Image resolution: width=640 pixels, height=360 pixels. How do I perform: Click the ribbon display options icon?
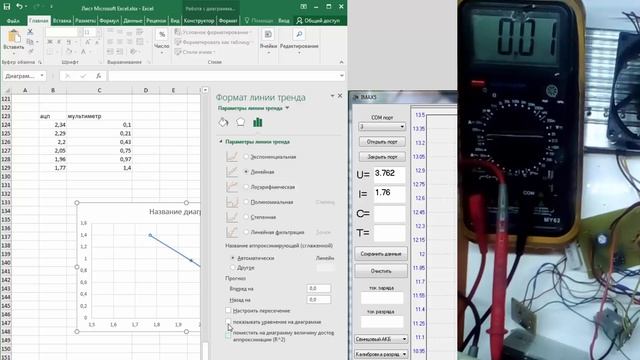[303, 7]
